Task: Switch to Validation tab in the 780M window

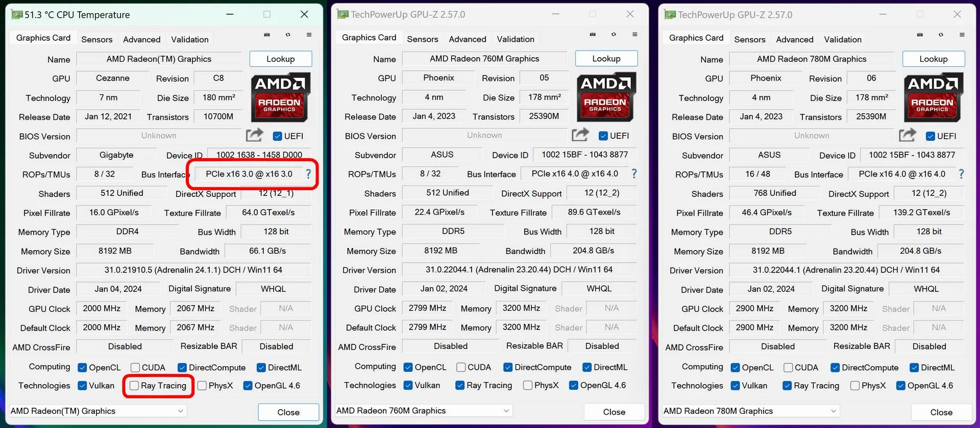Action: [843, 39]
